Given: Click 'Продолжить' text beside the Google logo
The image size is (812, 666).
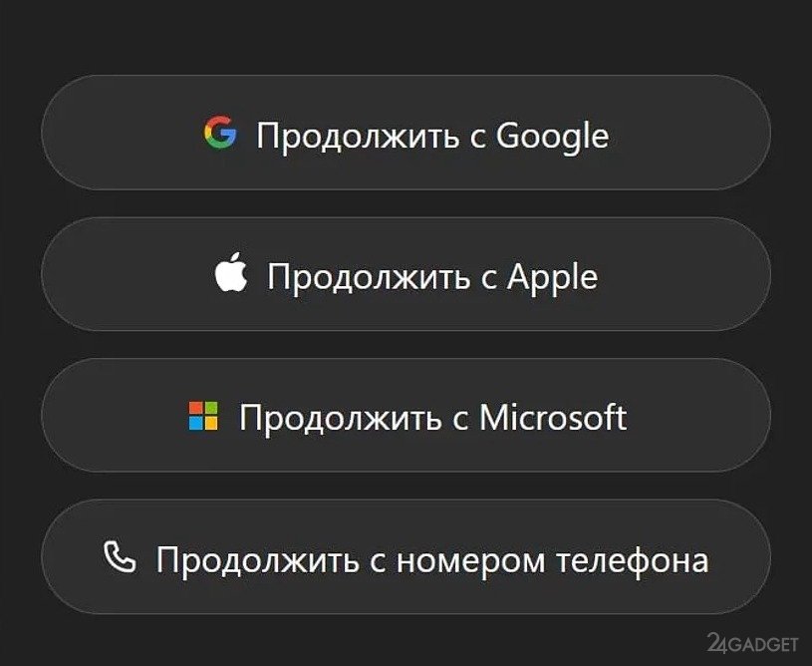Looking at the screenshot, I should click(355, 135).
